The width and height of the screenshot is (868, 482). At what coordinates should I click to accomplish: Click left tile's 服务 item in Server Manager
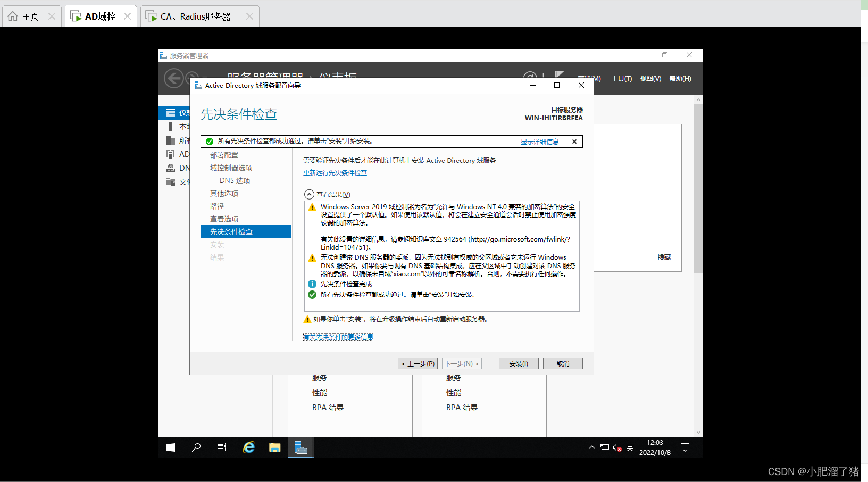tap(320, 378)
